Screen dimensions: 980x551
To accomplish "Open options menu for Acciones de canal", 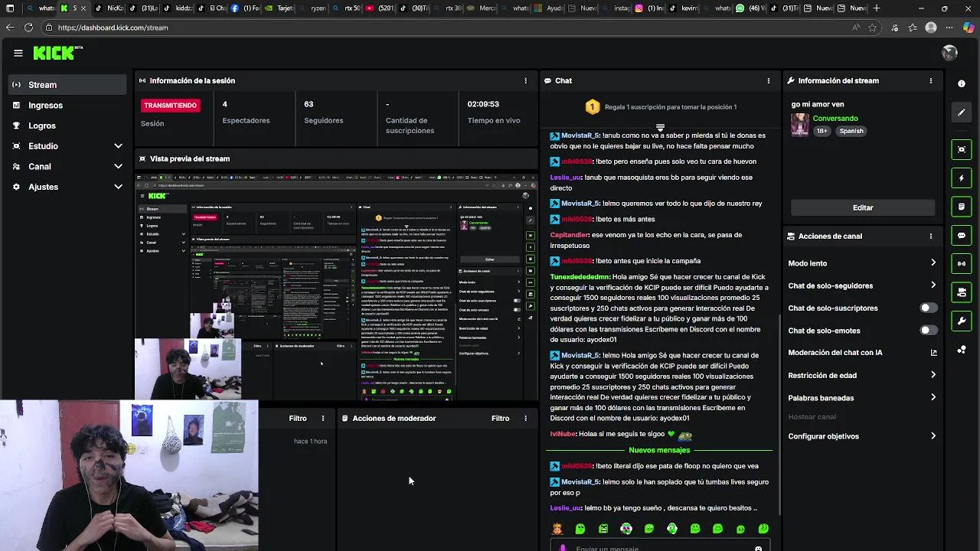I will 931,236.
